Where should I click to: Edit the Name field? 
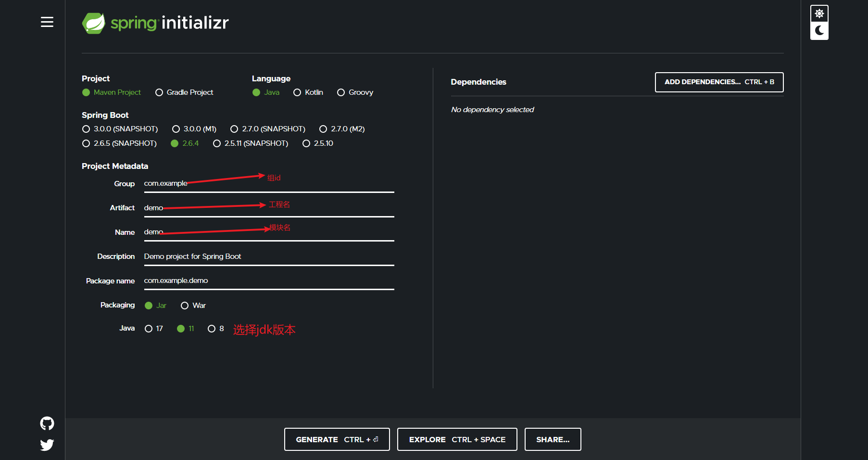tap(269, 232)
